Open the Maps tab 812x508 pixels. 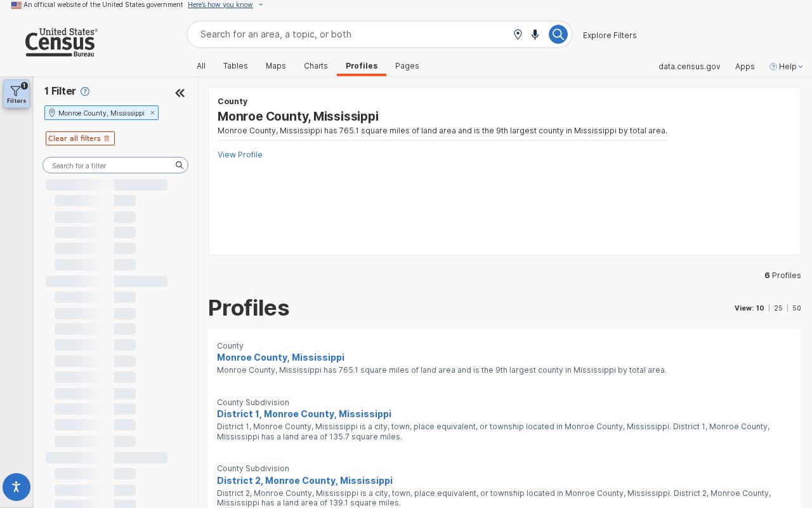[x=276, y=66]
